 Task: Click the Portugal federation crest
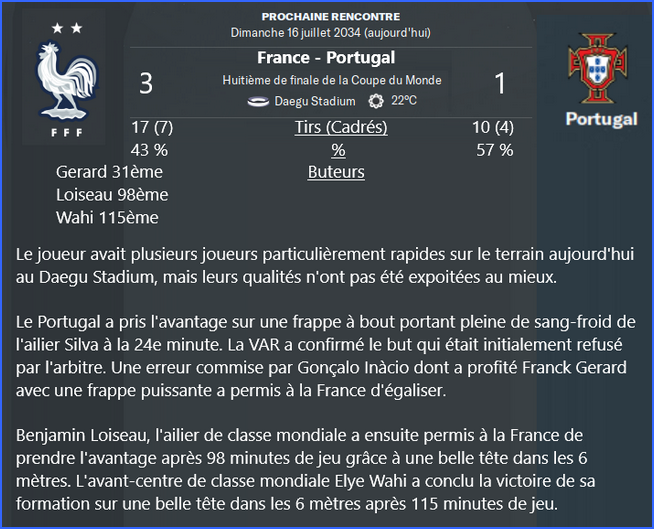598,68
